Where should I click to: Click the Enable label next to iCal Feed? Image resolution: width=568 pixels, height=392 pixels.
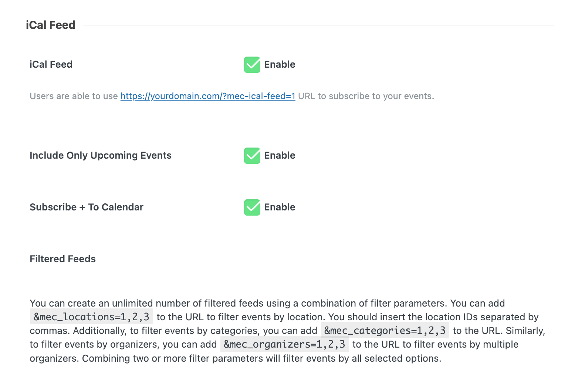click(280, 64)
